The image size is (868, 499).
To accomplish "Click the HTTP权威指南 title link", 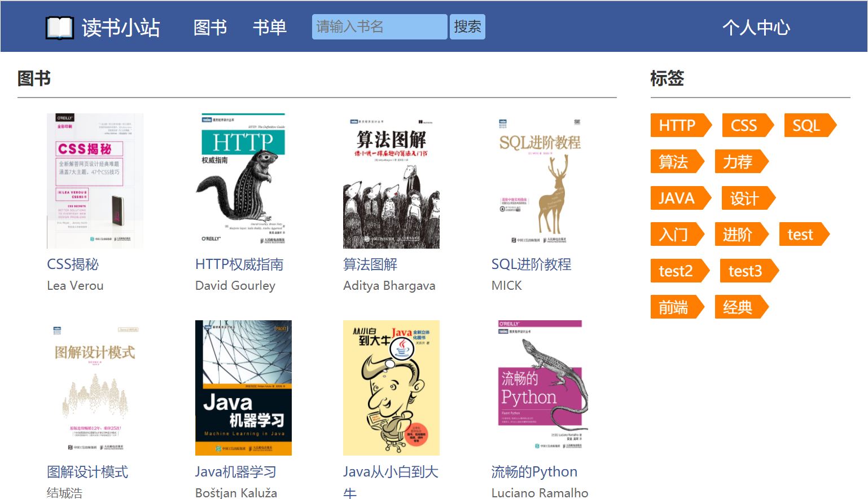I will tap(239, 264).
